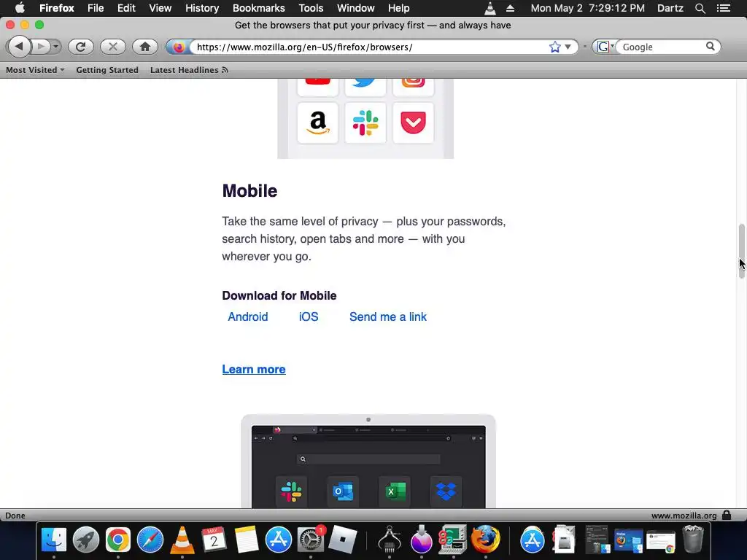Bookmark this page with the star icon

point(554,47)
